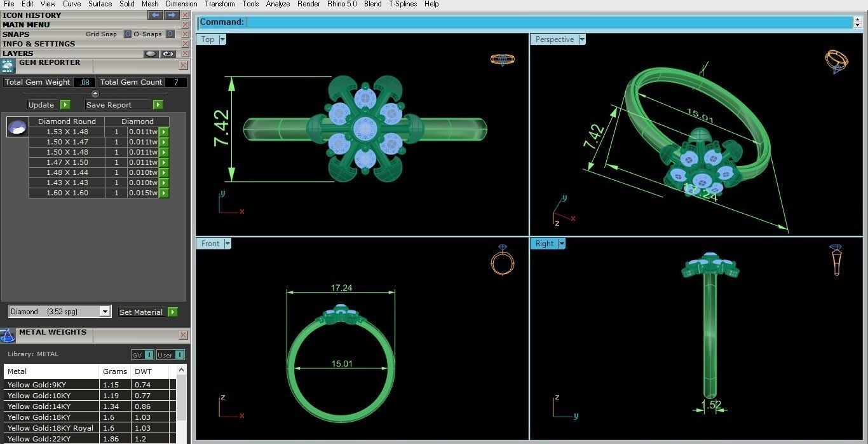
Task: Click the Update button
Action: click(x=41, y=105)
